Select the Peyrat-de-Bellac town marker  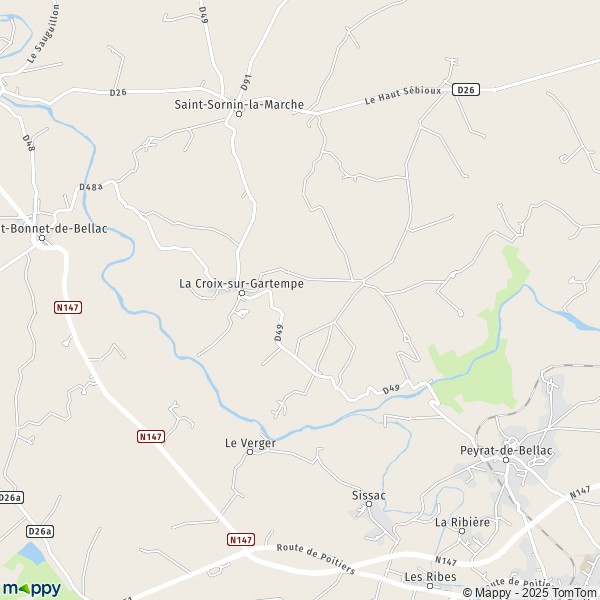(506, 460)
